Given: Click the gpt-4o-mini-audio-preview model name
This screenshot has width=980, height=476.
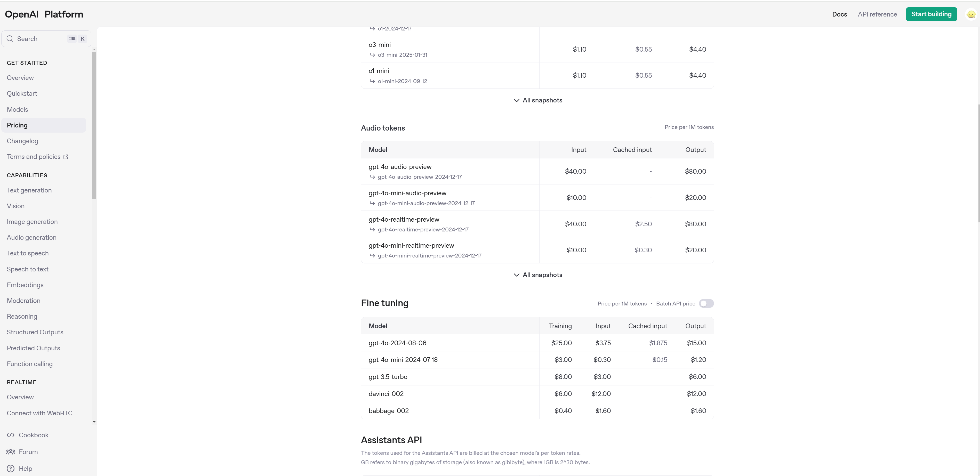Looking at the screenshot, I should pos(407,193).
